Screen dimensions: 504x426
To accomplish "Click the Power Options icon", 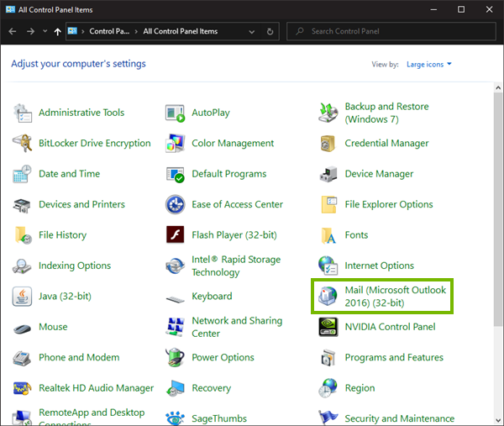I will click(176, 357).
